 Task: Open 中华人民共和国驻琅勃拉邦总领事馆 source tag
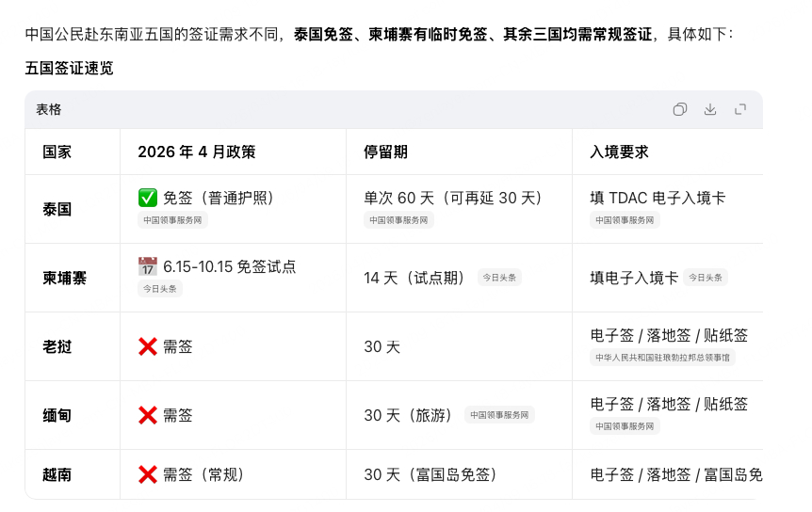coord(662,358)
